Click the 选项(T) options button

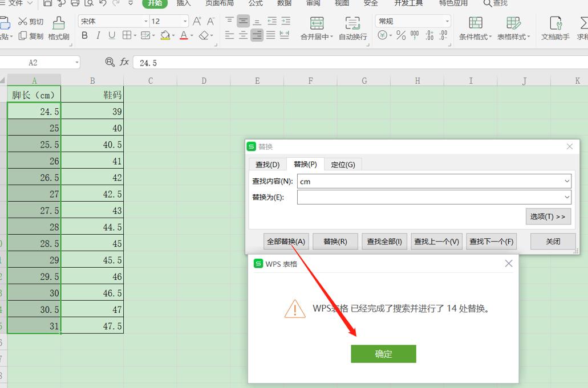coord(548,217)
